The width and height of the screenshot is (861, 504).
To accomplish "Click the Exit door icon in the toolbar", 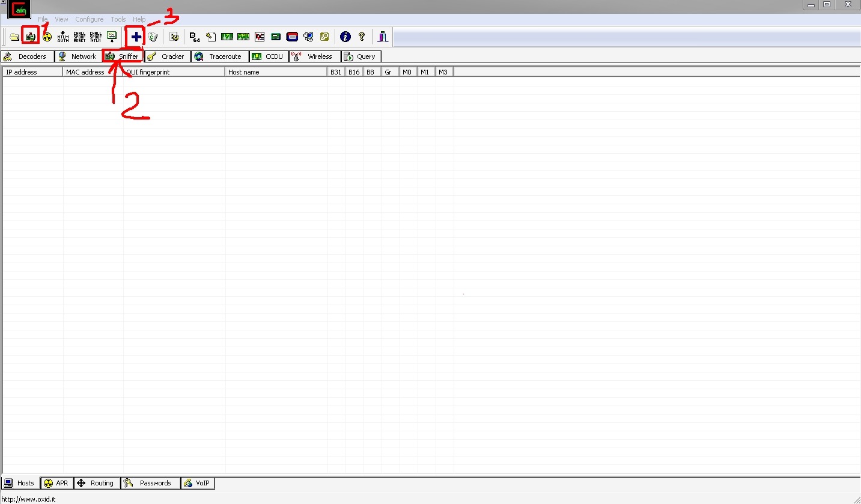I will [383, 37].
